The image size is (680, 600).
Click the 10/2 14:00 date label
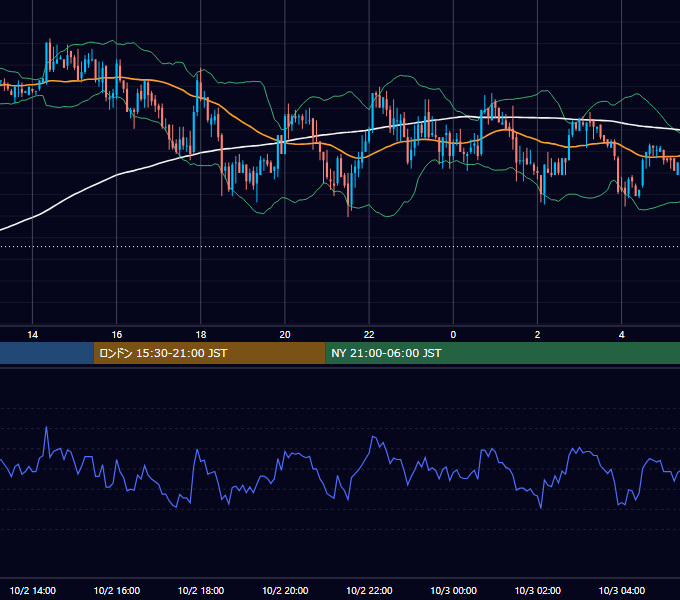tap(33, 590)
